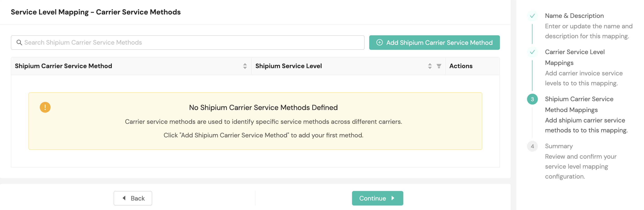Continue to the next step

point(377,198)
